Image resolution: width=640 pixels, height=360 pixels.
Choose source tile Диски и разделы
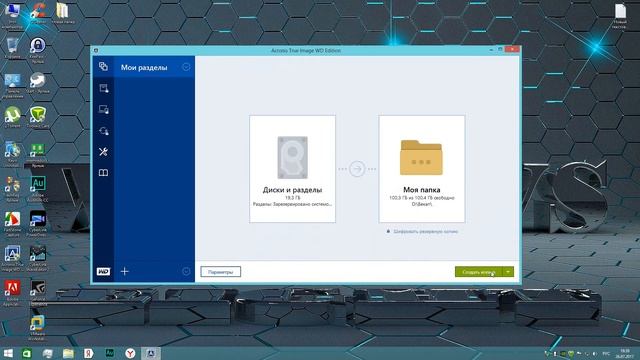click(x=292, y=169)
